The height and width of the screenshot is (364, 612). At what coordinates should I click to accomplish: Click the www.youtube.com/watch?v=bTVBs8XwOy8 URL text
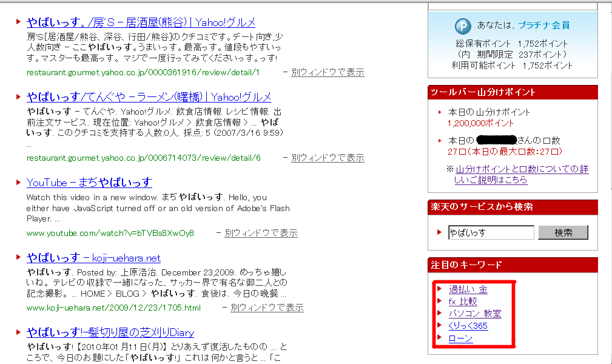pyautogui.click(x=110, y=234)
